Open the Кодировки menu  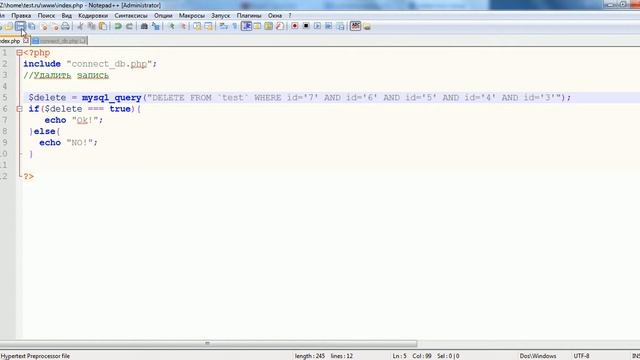pos(93,16)
